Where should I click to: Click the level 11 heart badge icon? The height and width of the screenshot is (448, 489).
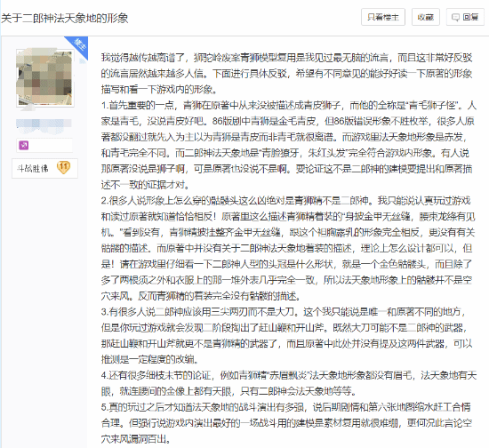tap(63, 167)
